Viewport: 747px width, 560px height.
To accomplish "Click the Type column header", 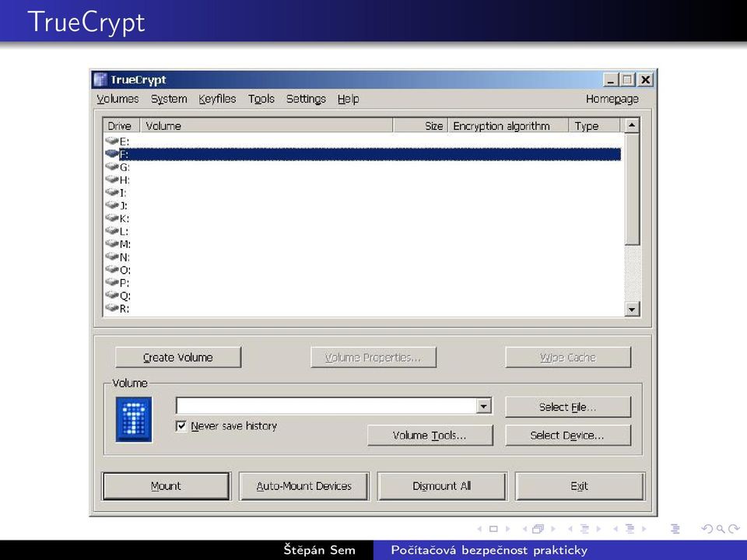I will pyautogui.click(x=594, y=126).
